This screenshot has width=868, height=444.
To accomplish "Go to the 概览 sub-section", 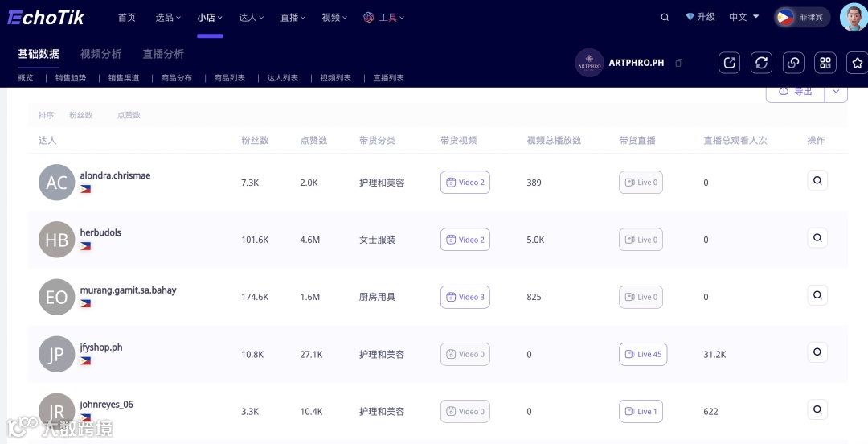I will click(x=26, y=78).
